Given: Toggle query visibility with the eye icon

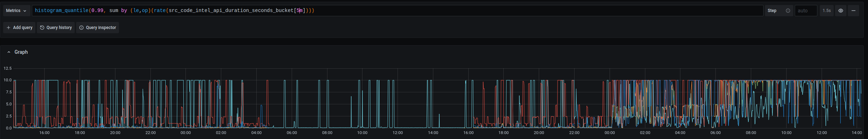Looking at the screenshot, I should tap(841, 11).
